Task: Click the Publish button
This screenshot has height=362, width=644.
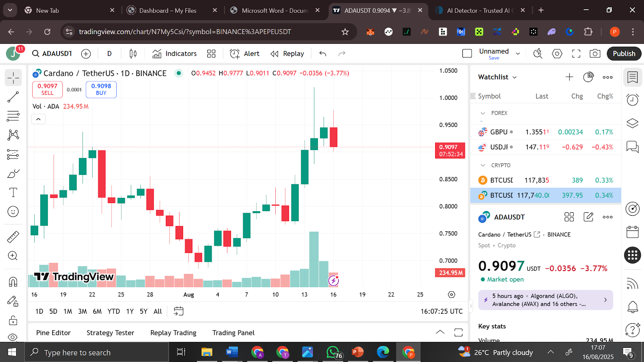Action: click(x=624, y=53)
